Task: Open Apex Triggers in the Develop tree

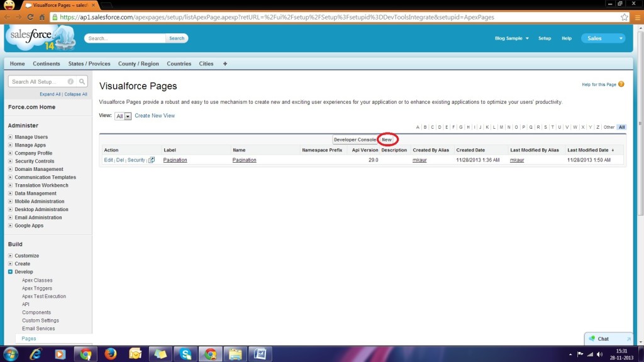Action: tap(37, 288)
